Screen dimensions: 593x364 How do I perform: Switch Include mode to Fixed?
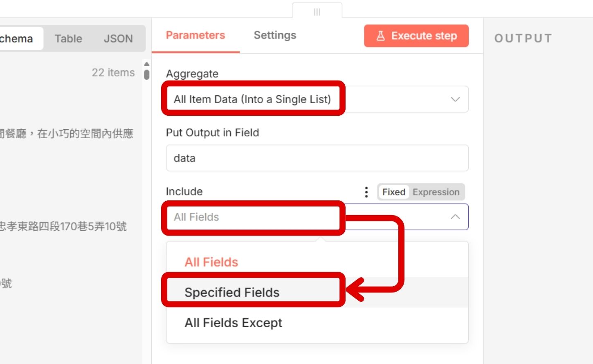(393, 192)
